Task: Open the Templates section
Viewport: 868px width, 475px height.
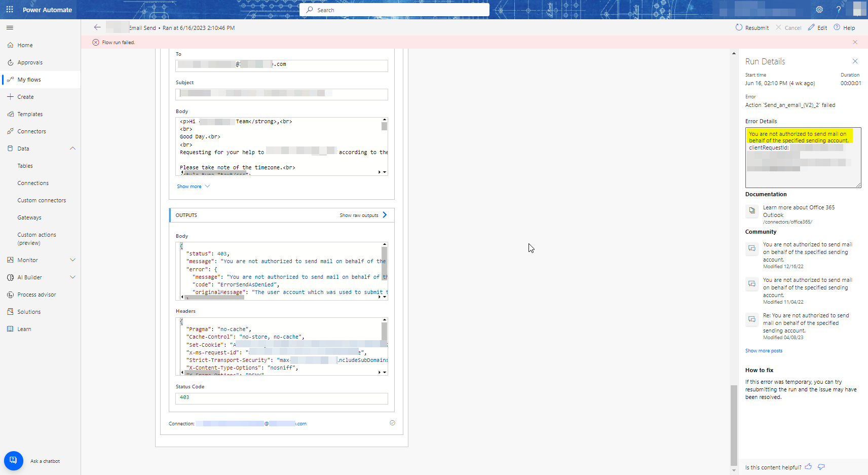Action: 29,114
